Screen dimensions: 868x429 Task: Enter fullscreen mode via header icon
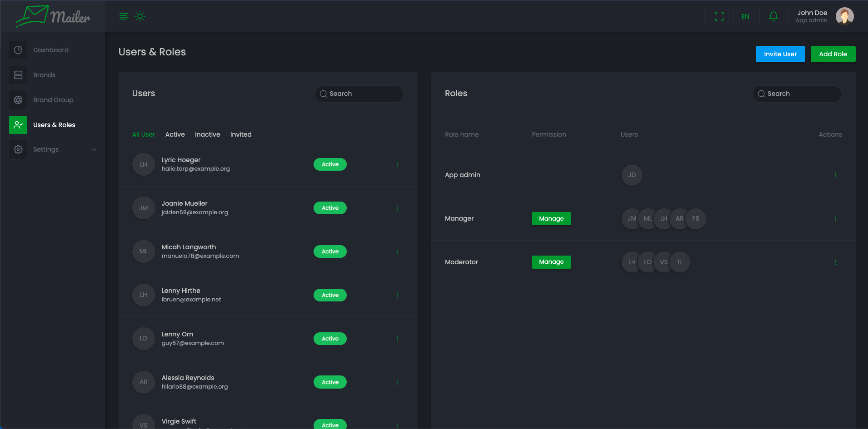point(719,16)
